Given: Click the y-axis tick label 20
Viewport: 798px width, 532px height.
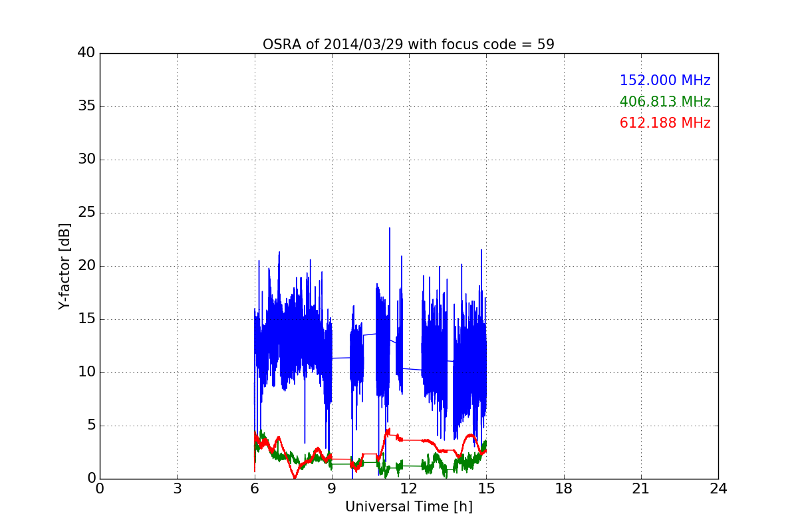Looking at the screenshot, I should point(86,266).
